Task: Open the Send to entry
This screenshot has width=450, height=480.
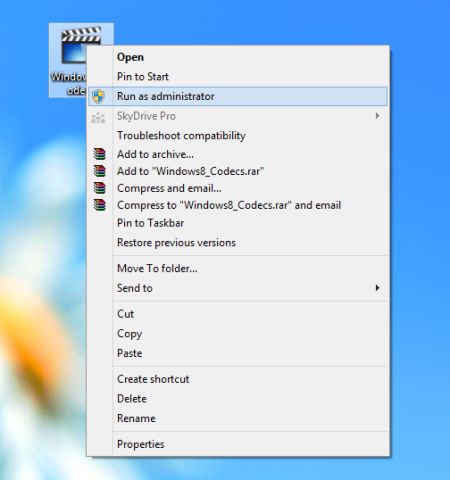Action: 238,288
